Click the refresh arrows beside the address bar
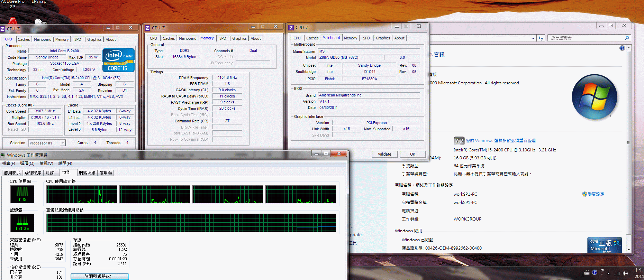The height and width of the screenshot is (280, 644). coord(541,38)
